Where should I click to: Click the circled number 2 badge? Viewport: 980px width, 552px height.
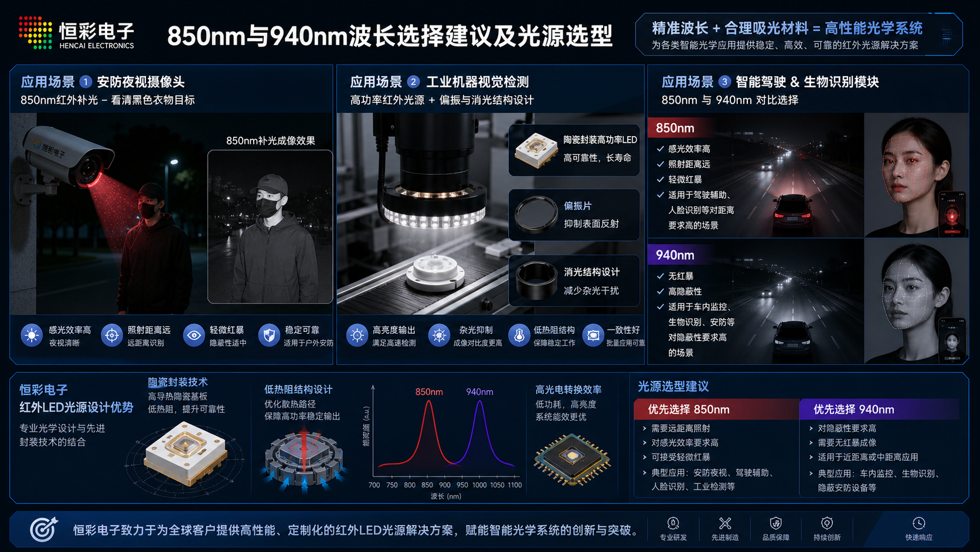(413, 82)
